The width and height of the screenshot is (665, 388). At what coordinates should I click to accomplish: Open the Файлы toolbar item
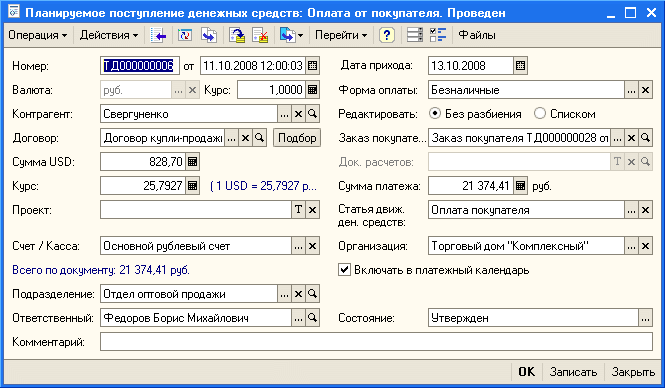[477, 35]
